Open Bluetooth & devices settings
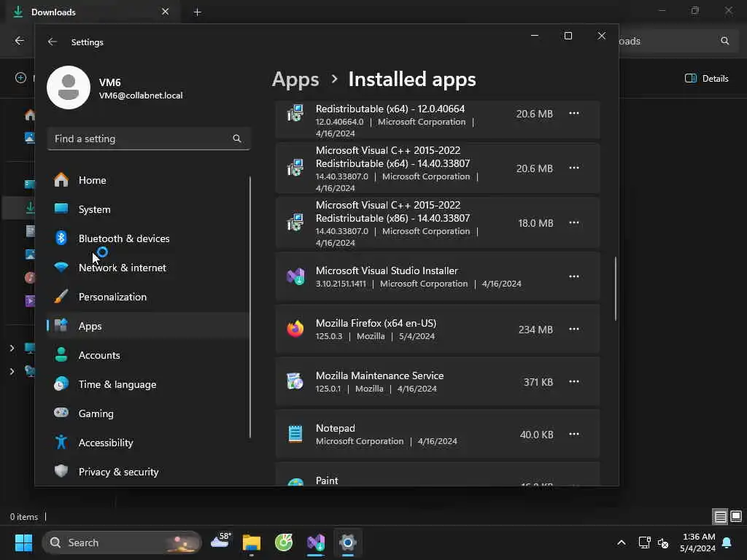The width and height of the screenshot is (747, 560). (148, 238)
